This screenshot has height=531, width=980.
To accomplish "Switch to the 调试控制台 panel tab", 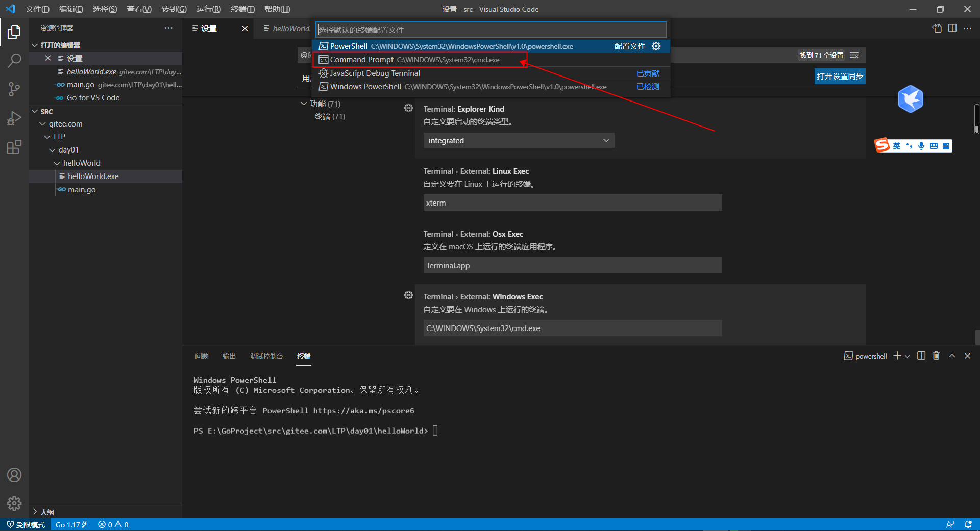I will click(266, 356).
